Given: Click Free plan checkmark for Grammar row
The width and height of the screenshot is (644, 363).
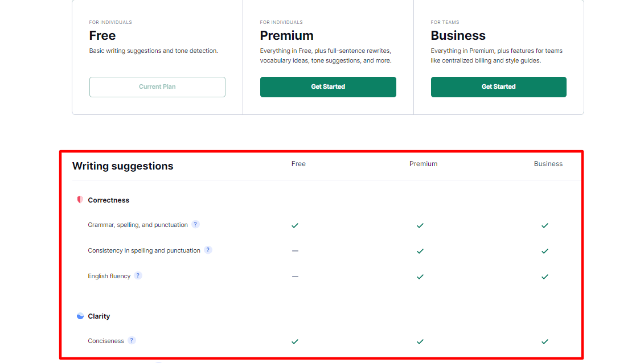Looking at the screenshot, I should tap(295, 225).
